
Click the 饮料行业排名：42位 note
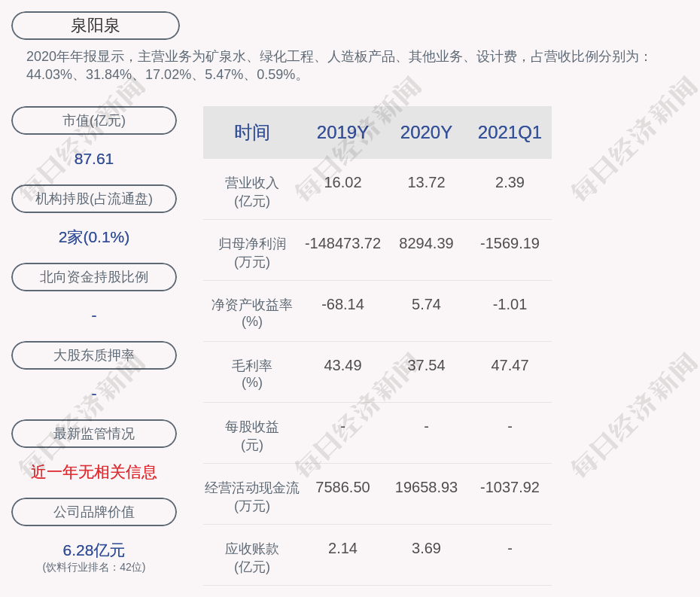tap(94, 567)
